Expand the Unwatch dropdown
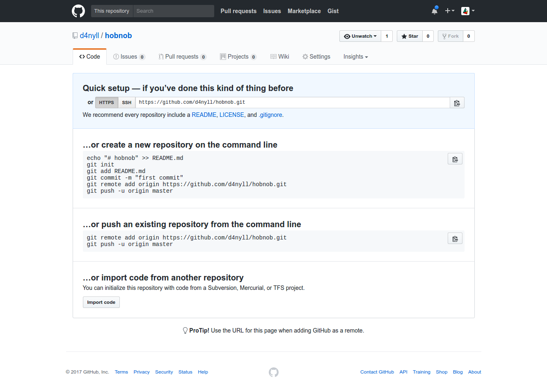This screenshot has height=392, width=547. [360, 36]
